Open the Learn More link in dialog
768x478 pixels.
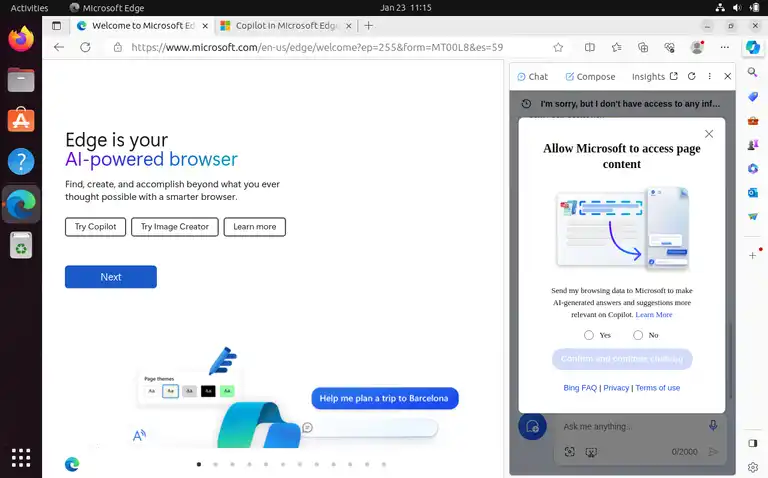point(654,314)
